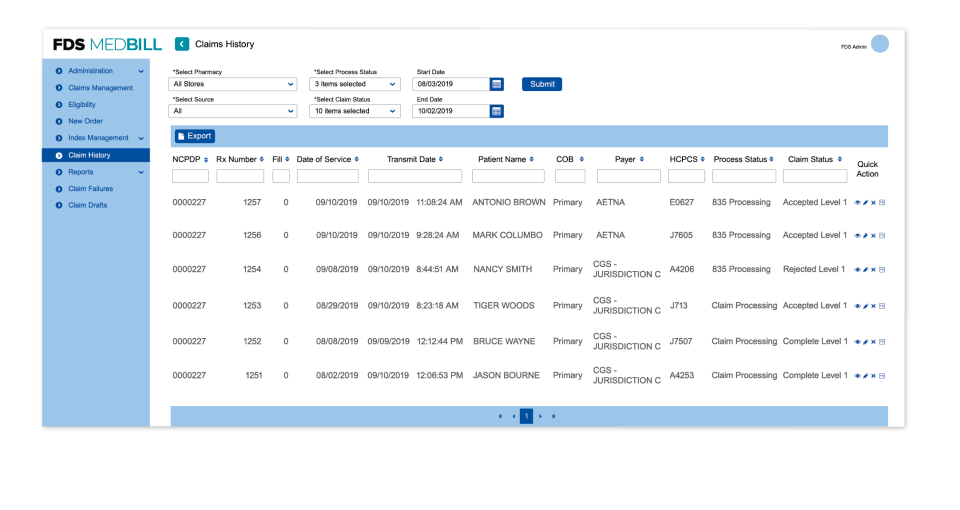The image size is (960, 510).
Task: View Mark Columbo's claim via eye icon
Action: coord(857,236)
